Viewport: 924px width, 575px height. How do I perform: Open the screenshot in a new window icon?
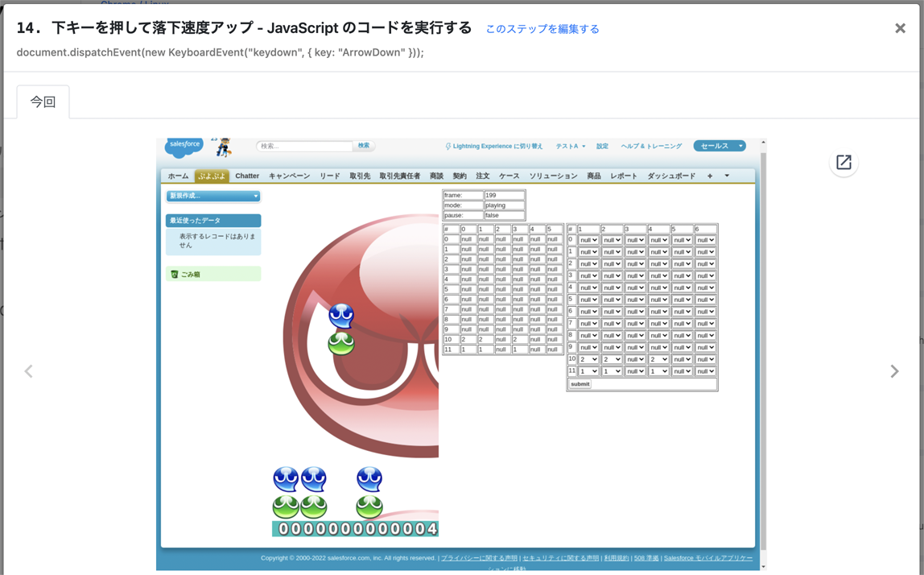click(844, 162)
